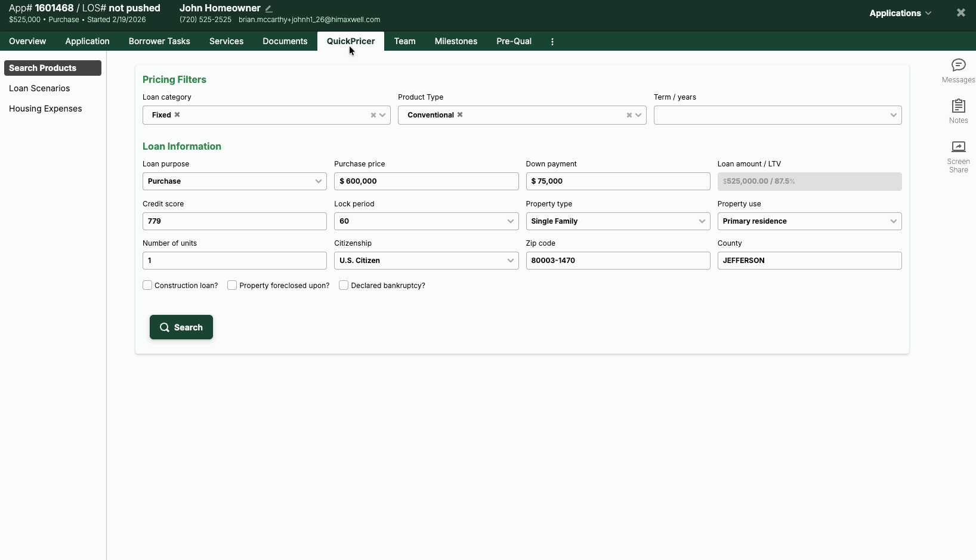Open the Messages panel icon

[x=958, y=65]
